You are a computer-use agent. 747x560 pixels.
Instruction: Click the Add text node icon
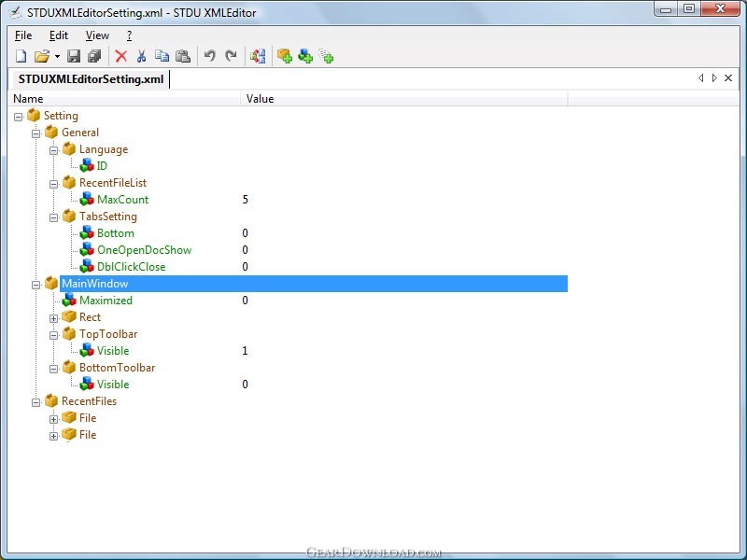pos(326,56)
